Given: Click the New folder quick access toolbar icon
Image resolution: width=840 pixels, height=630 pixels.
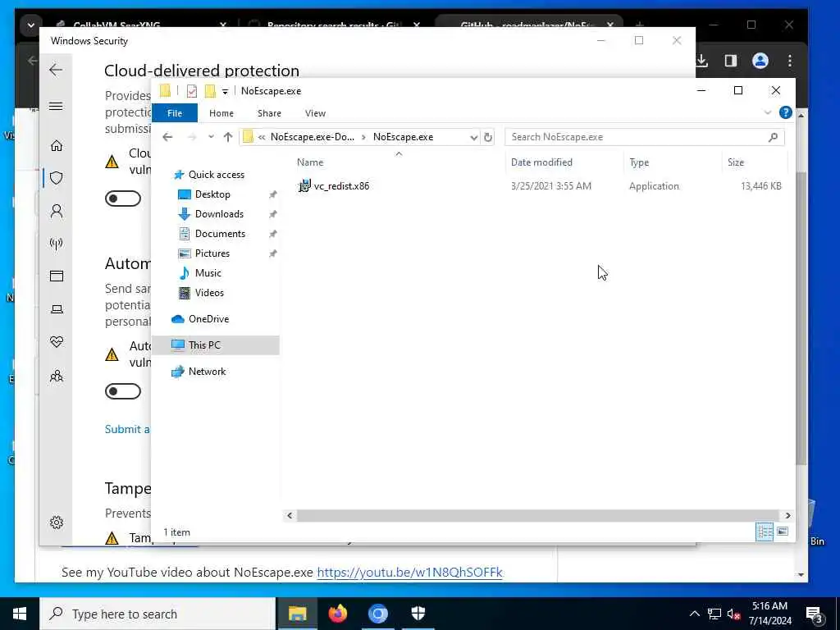Looking at the screenshot, I should [210, 91].
